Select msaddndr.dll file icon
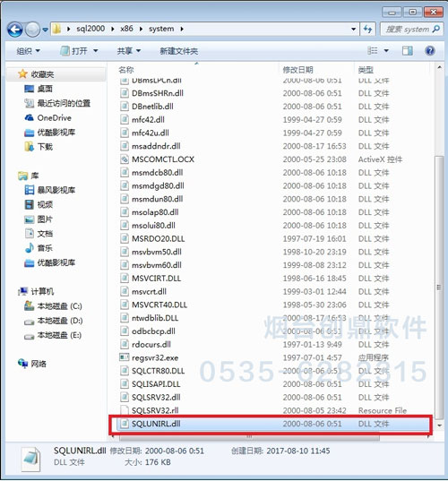448x481 pixels. [x=124, y=146]
